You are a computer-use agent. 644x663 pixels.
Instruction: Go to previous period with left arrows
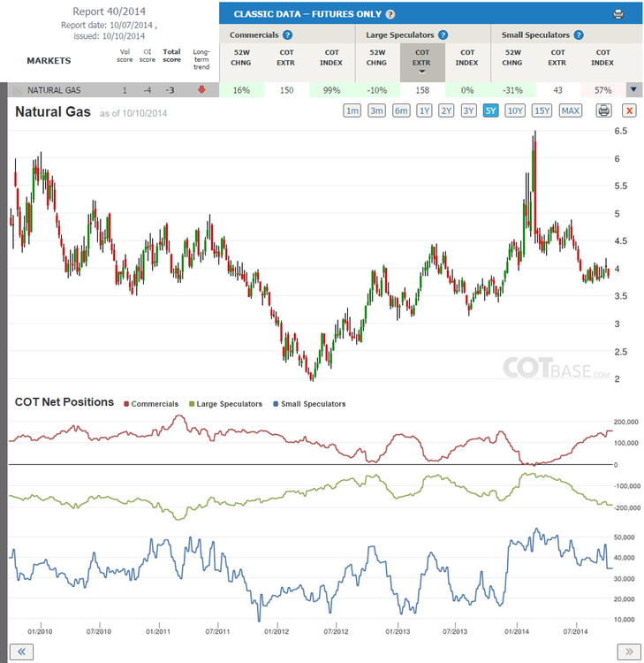pyautogui.click(x=21, y=652)
